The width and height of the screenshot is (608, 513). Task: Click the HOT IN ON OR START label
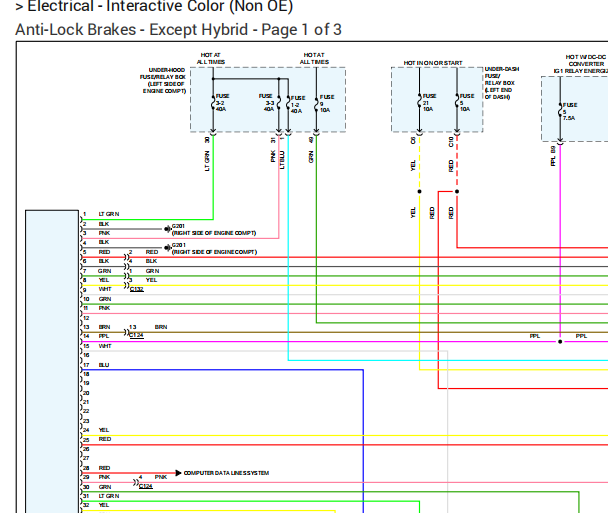click(433, 63)
